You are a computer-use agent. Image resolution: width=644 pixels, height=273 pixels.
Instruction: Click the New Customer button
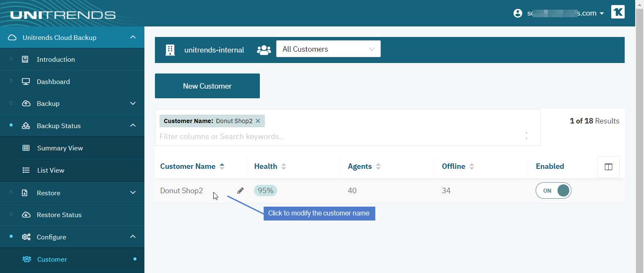coord(207,86)
